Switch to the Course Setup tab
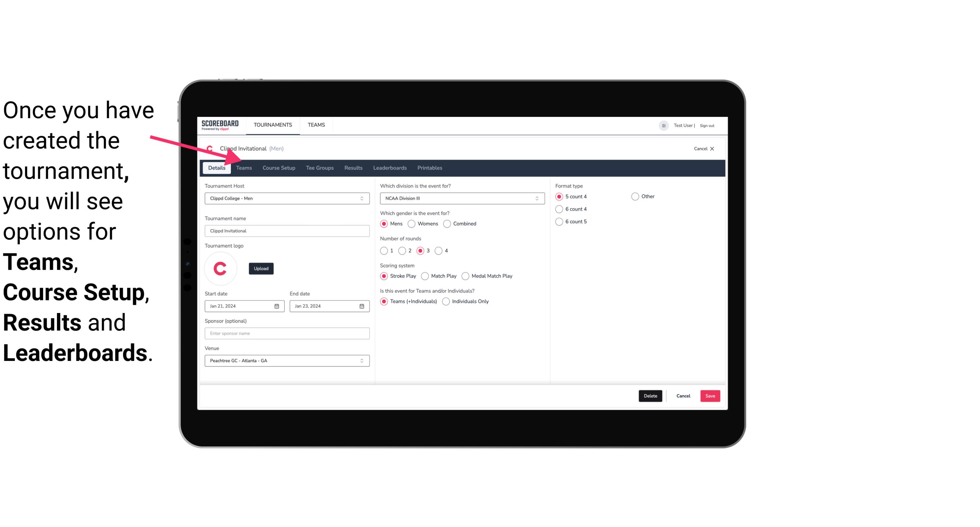Viewport: 980px width, 527px height. [x=279, y=167]
